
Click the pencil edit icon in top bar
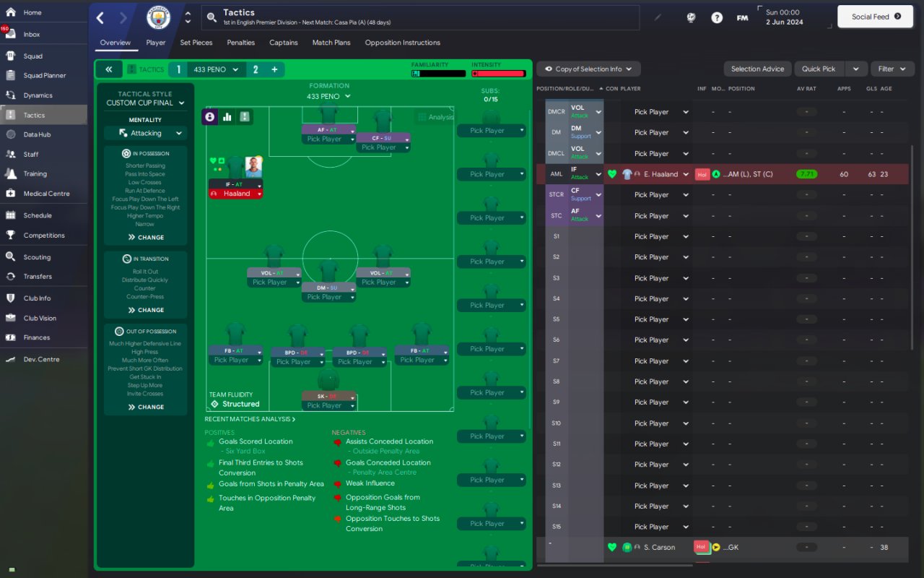tap(658, 17)
